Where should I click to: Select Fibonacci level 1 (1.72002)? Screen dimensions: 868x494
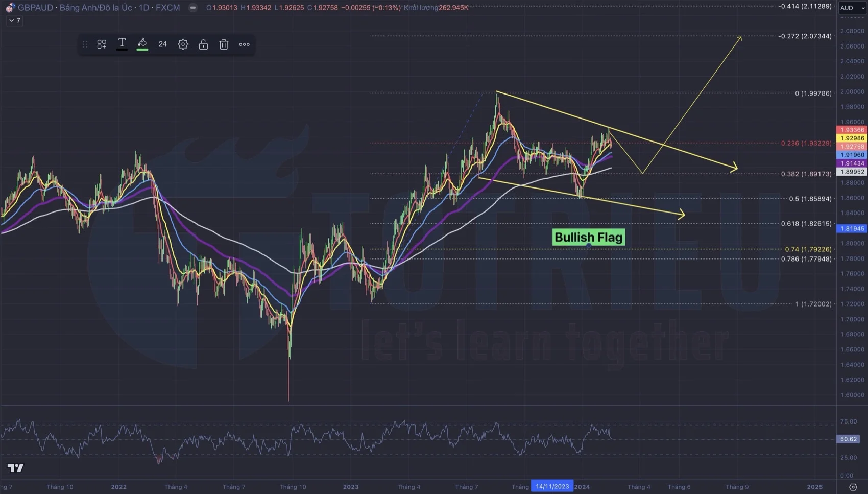tap(813, 304)
